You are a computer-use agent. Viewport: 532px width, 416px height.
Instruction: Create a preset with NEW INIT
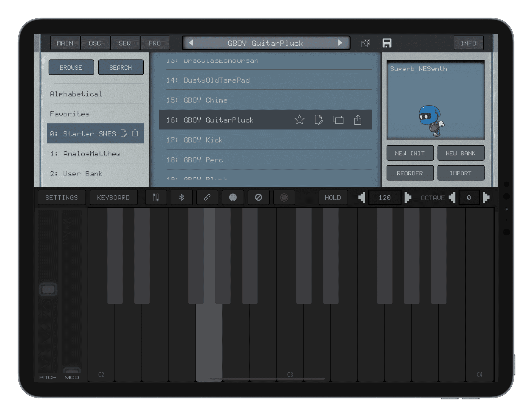tap(410, 153)
